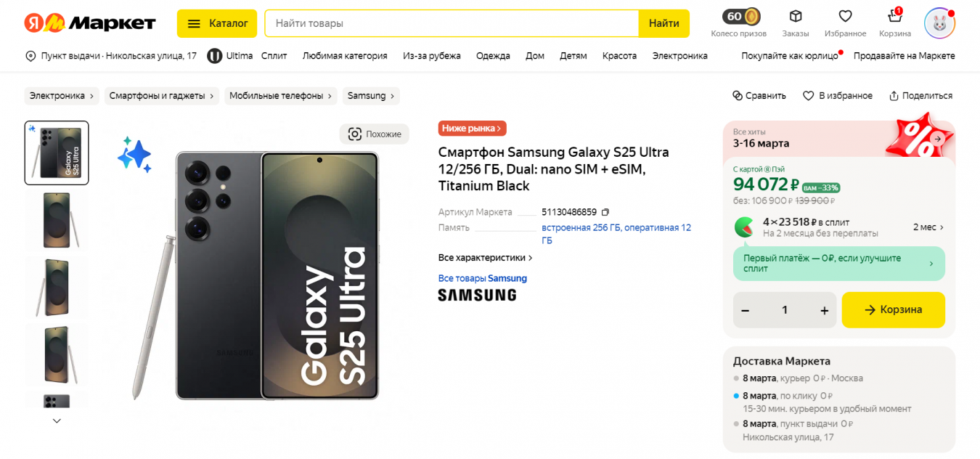Decrease quantity with the minus button

click(x=745, y=310)
